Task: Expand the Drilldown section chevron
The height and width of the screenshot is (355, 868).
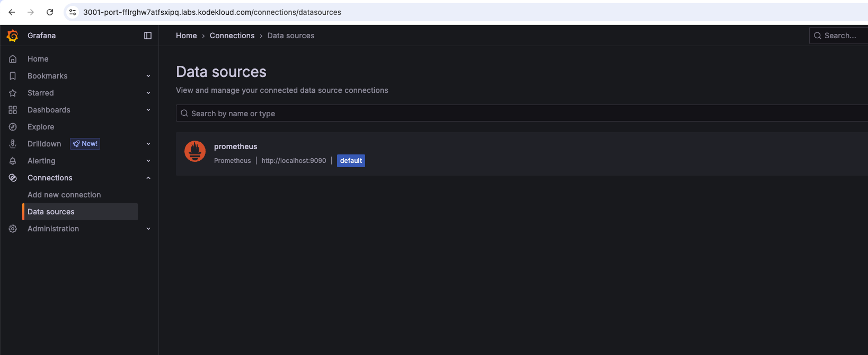Action: click(148, 144)
